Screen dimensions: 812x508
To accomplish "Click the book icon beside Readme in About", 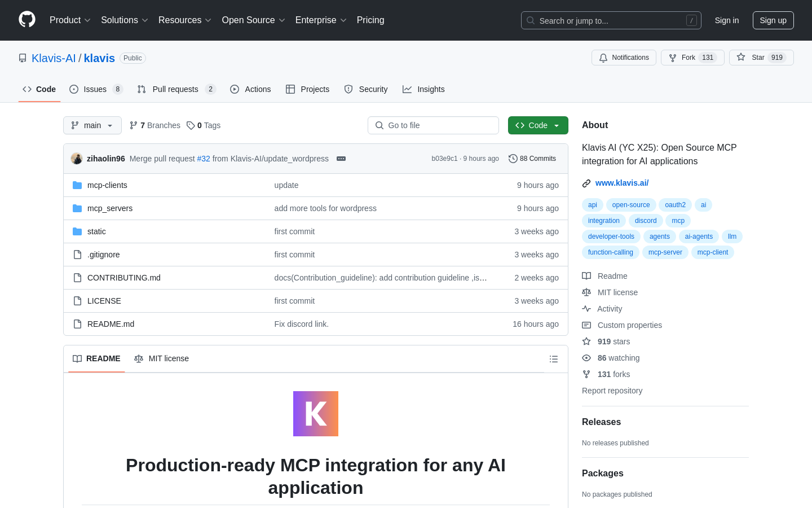I will [x=586, y=276].
